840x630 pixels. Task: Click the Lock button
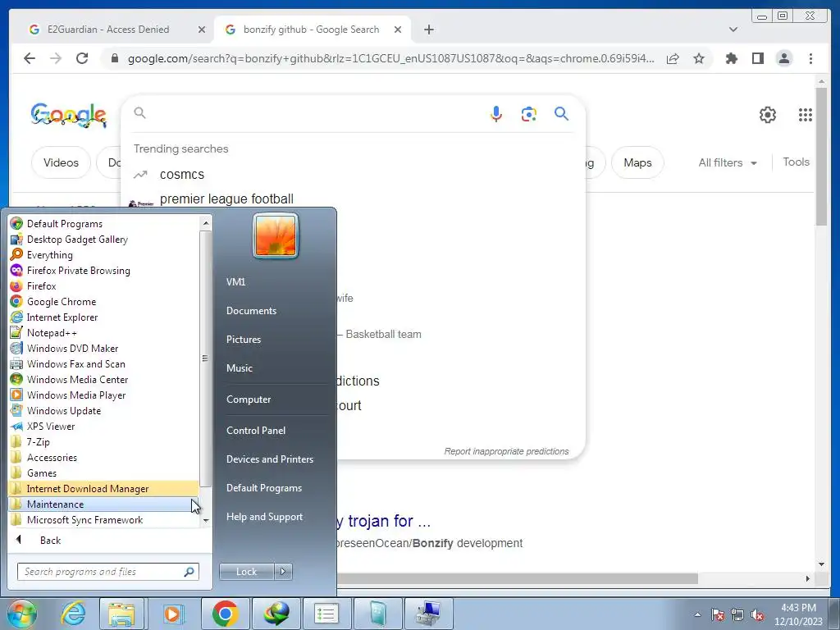[x=246, y=572]
